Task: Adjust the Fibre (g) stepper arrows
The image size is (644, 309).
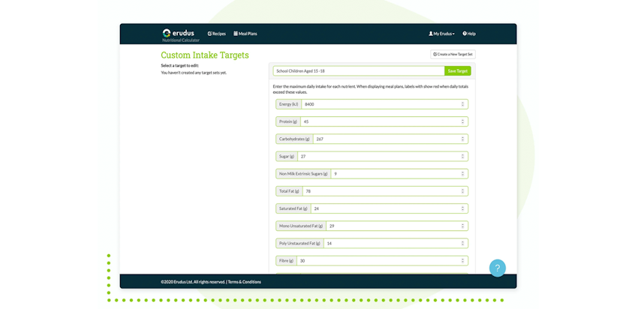Action: pyautogui.click(x=462, y=260)
